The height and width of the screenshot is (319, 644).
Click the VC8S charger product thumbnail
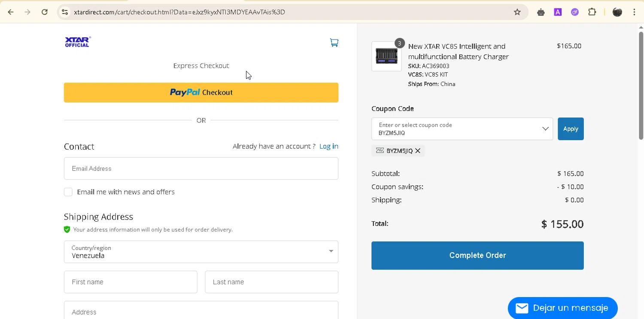coord(386,56)
